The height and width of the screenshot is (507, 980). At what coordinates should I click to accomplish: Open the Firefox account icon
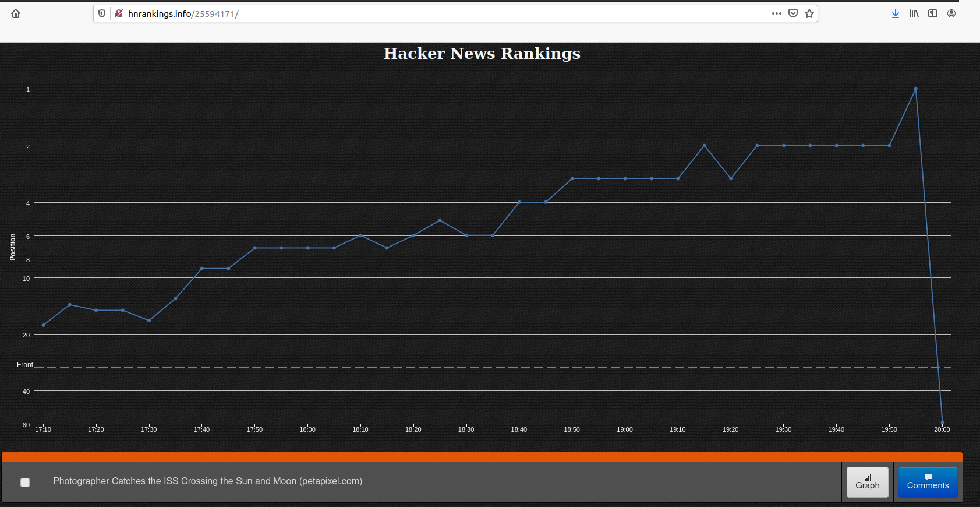point(951,13)
